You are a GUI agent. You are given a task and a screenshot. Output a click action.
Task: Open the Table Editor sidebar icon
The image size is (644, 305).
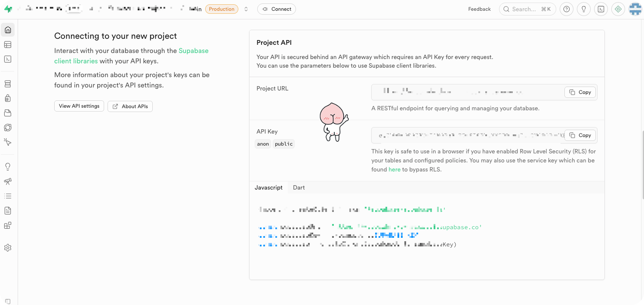click(8, 45)
